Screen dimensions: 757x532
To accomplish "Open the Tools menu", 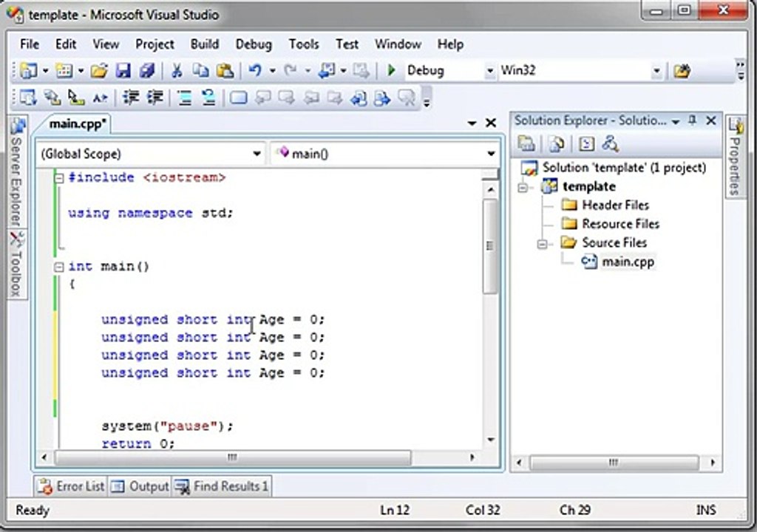I will click(x=304, y=44).
